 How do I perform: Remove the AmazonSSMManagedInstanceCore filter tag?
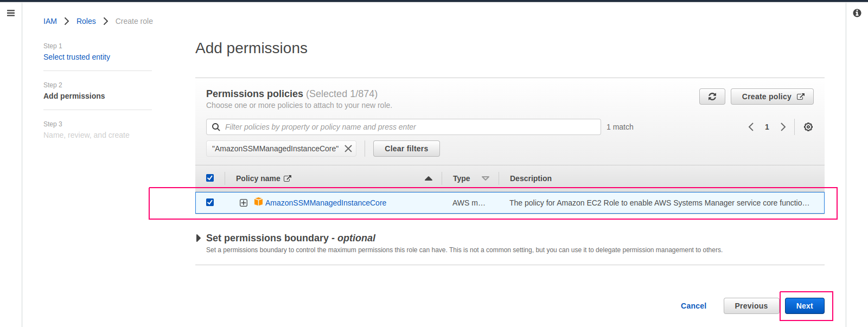pos(348,149)
